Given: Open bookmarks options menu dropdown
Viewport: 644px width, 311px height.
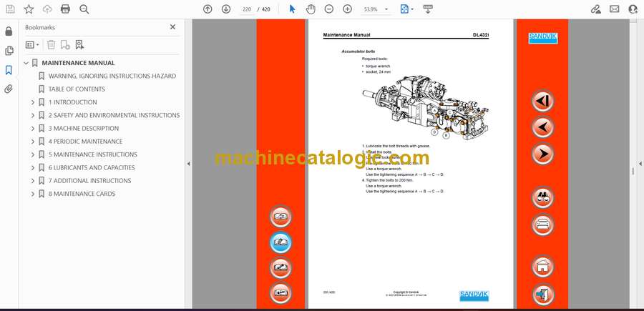Looking at the screenshot, I should coord(32,45).
